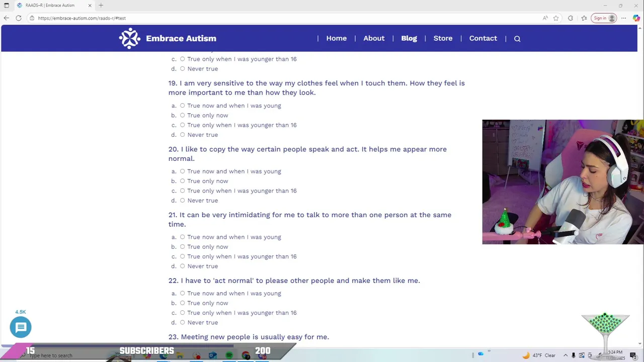Select 'Never true' for question 20
The height and width of the screenshot is (362, 644).
coord(183,201)
